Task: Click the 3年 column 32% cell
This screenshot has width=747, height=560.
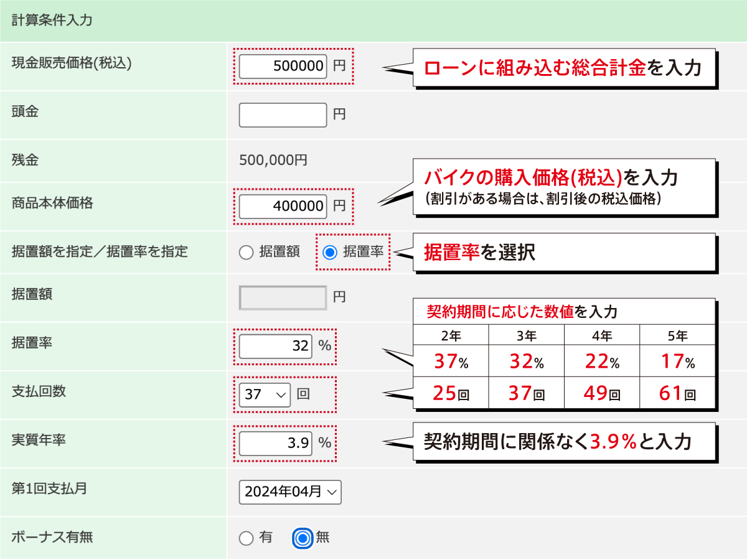Action: 527,362
